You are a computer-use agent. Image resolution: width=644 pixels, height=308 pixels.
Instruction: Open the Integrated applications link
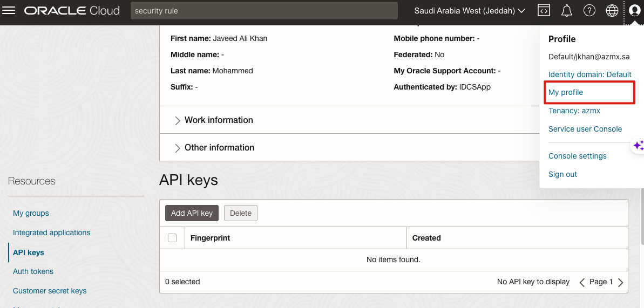(51, 232)
